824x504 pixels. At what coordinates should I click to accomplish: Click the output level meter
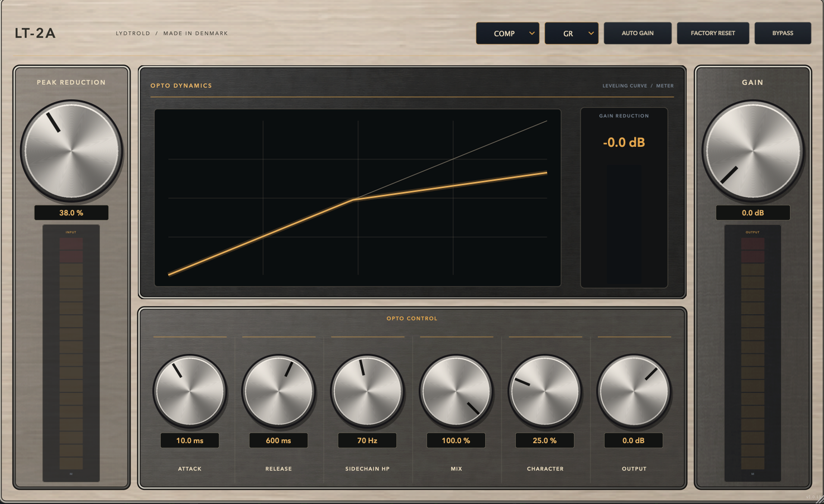tap(753, 353)
